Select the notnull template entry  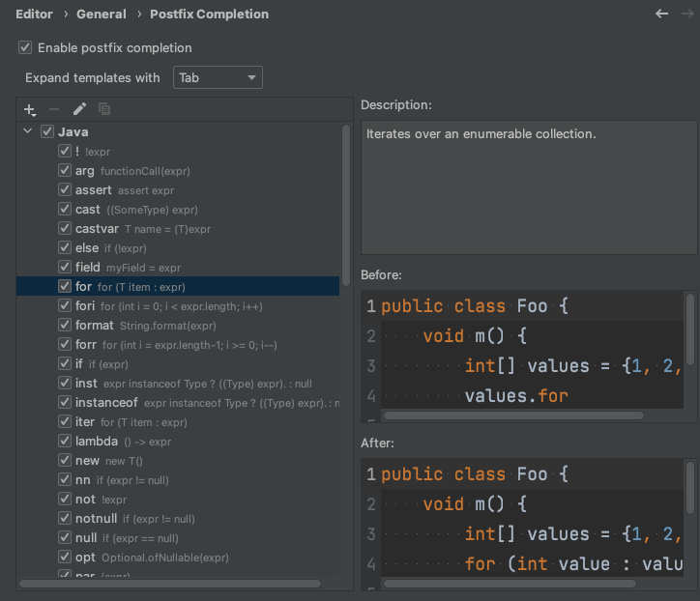click(x=97, y=518)
